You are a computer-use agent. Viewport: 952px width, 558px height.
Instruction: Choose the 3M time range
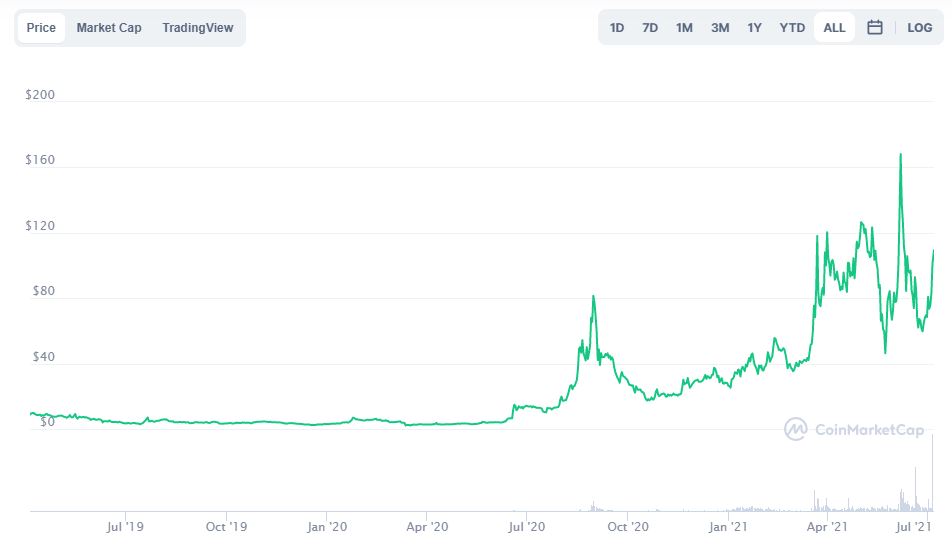click(x=720, y=28)
